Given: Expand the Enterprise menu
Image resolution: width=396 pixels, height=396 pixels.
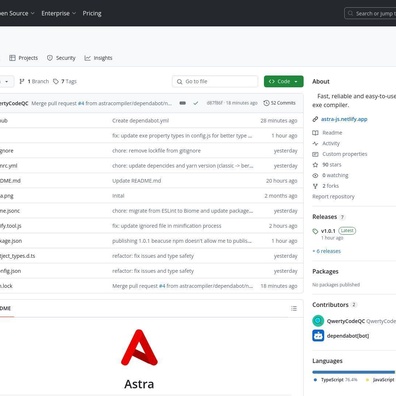Looking at the screenshot, I should [x=58, y=13].
